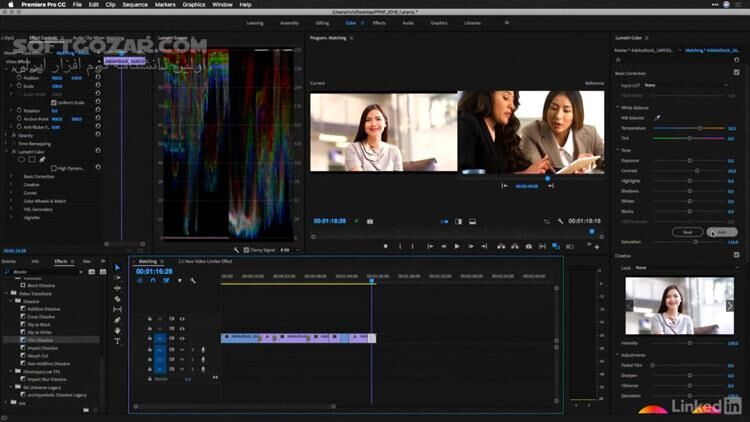Switch to Editing workspace tab
This screenshot has width=750, height=422.
click(322, 23)
